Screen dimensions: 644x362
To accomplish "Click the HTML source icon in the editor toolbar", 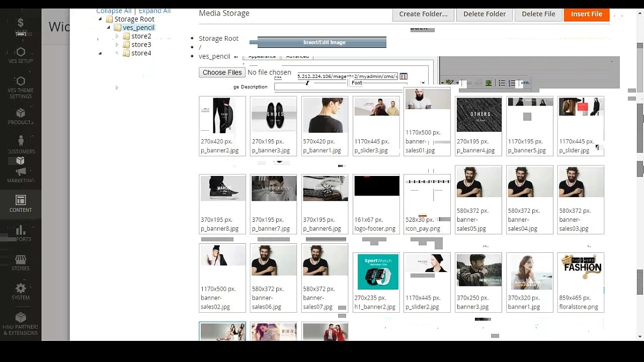I will [x=525, y=83].
